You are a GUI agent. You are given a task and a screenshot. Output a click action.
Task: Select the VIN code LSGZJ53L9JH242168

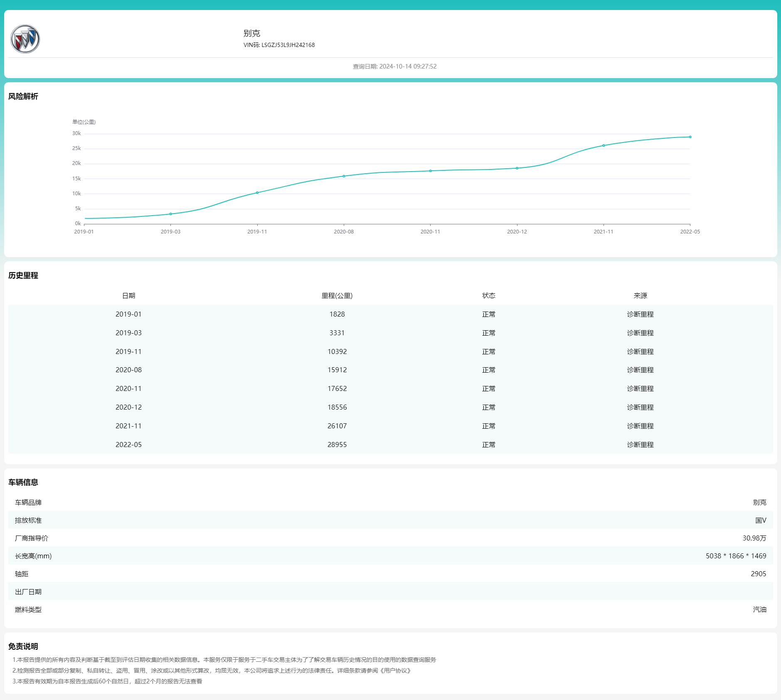288,45
